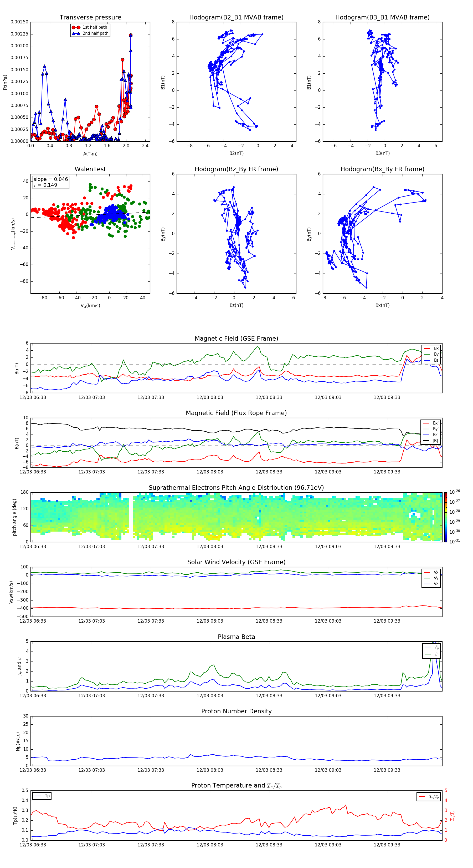Click the 'Bz(nT)' x-axis label
This screenshot has height=868, width=473.
tap(236, 305)
